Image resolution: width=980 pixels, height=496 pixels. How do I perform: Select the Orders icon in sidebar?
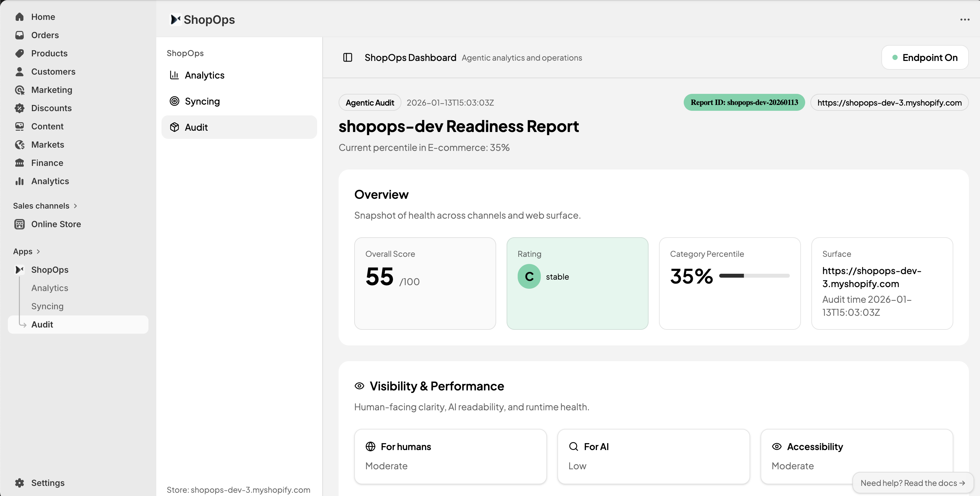20,35
